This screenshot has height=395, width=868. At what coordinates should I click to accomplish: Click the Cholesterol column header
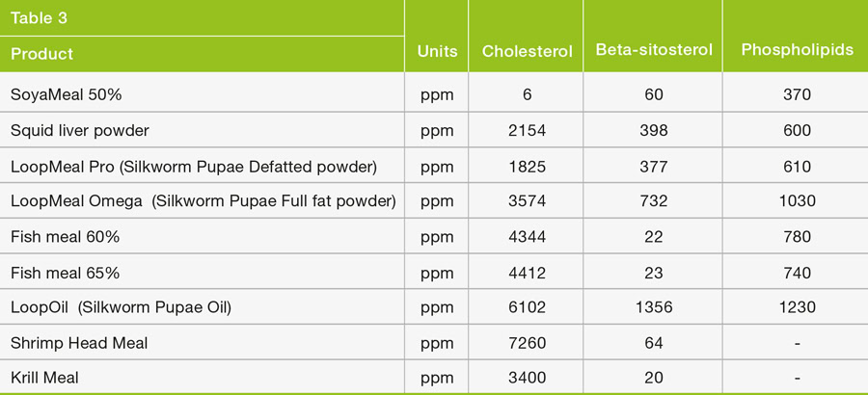pyautogui.click(x=527, y=51)
